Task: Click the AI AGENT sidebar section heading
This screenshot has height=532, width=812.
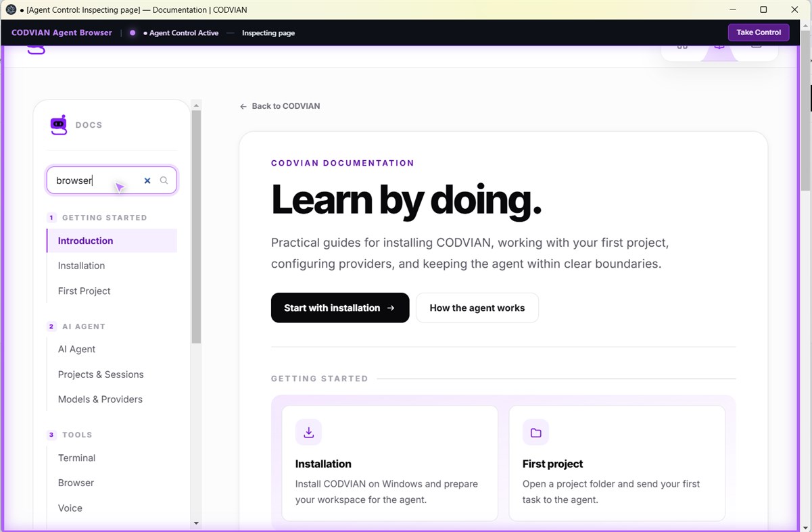Action: pos(84,327)
